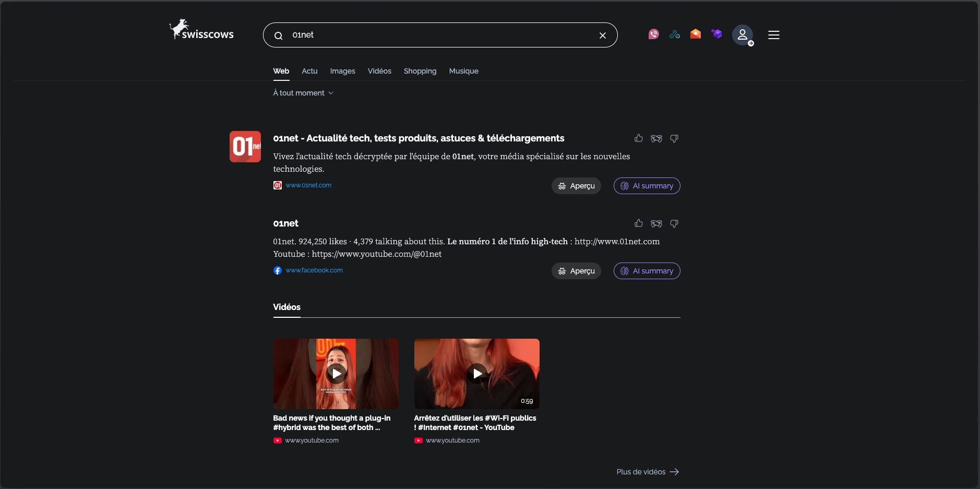Follow the www.01net.com link

coord(308,185)
